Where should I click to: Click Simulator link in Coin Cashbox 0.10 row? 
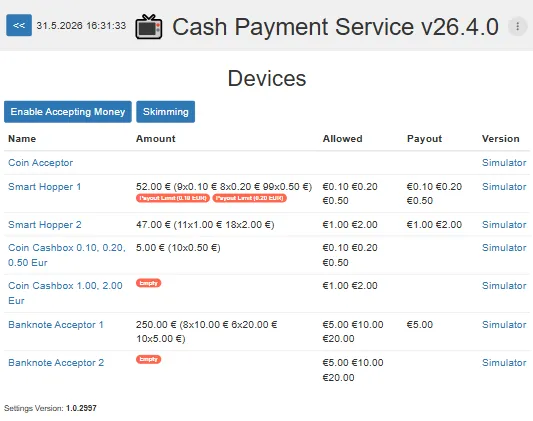tap(504, 248)
